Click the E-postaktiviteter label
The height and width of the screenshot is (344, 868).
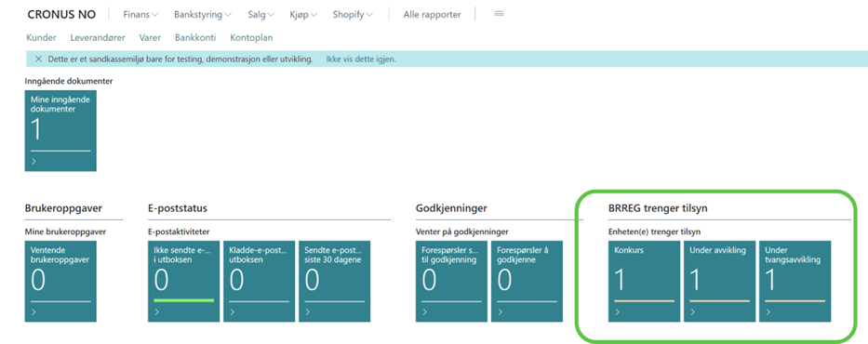[x=179, y=232]
